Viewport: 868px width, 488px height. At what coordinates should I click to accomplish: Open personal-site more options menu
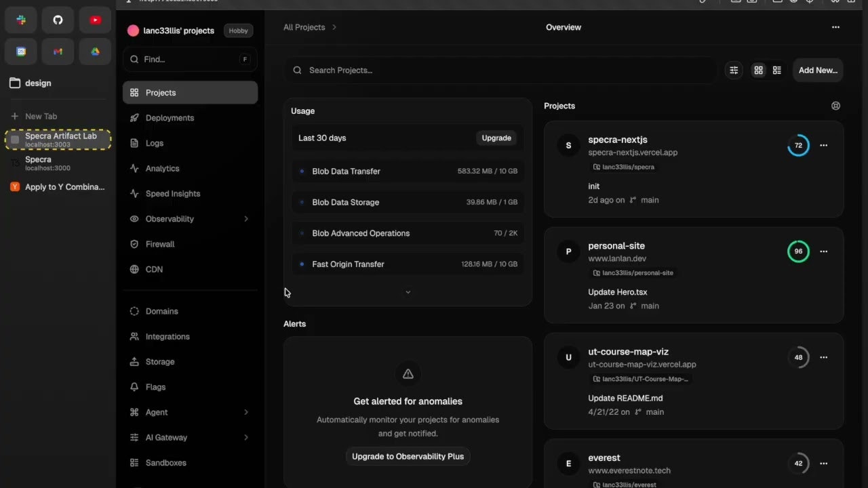[x=823, y=251]
